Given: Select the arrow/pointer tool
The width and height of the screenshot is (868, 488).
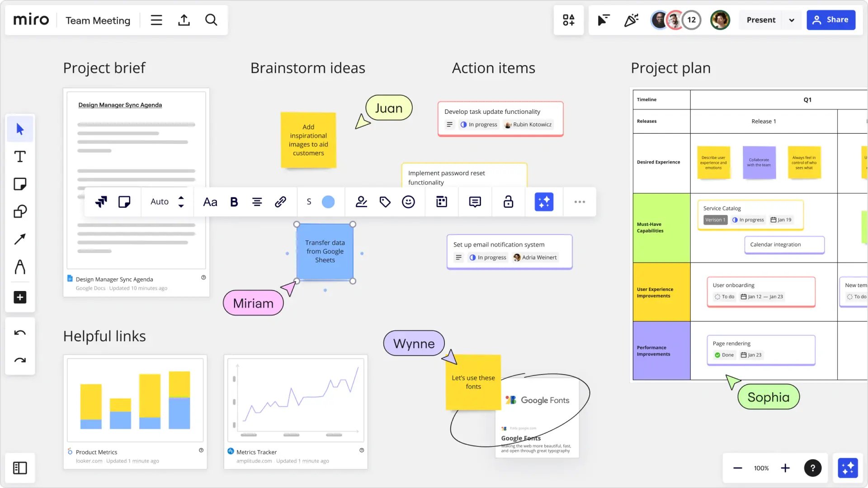Looking at the screenshot, I should 20,129.
